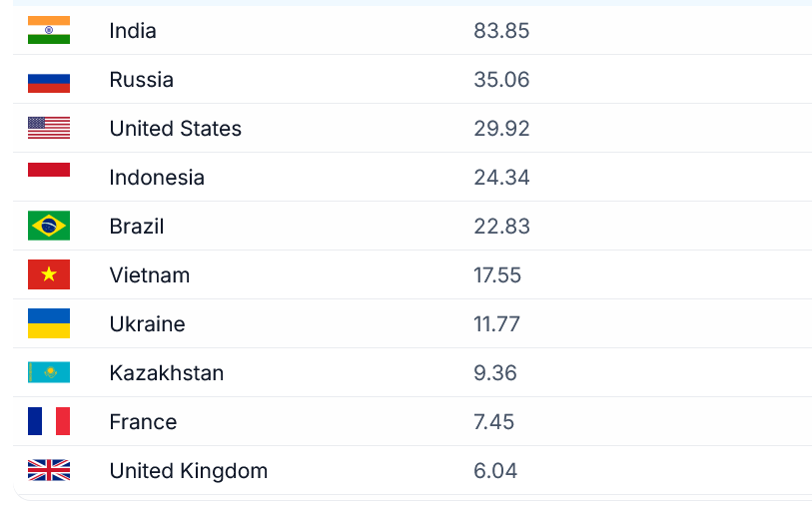The image size is (812, 509).
Task: Click the Kazakhstan flag icon
Action: point(49,373)
